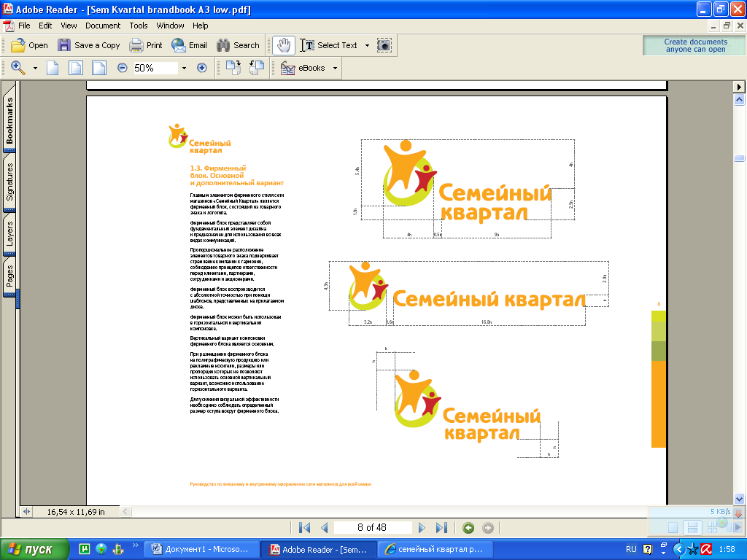Screen dimensions: 747x560
Task: Click vertical scrollbar up arrow
Action: pos(739,99)
